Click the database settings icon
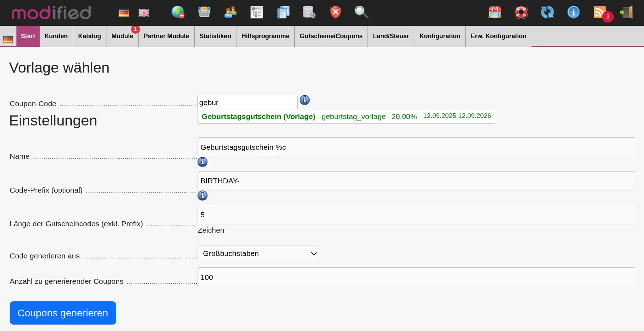The image size is (644, 331). coord(309,12)
